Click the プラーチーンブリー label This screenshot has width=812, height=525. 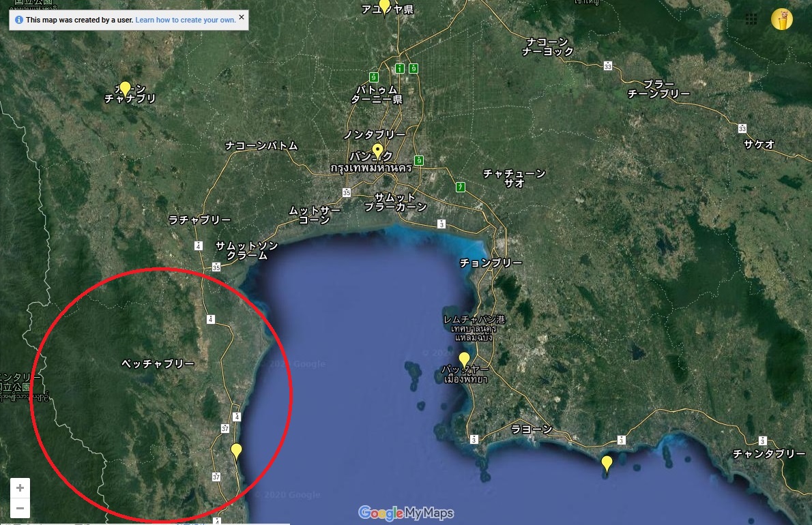click(658, 89)
